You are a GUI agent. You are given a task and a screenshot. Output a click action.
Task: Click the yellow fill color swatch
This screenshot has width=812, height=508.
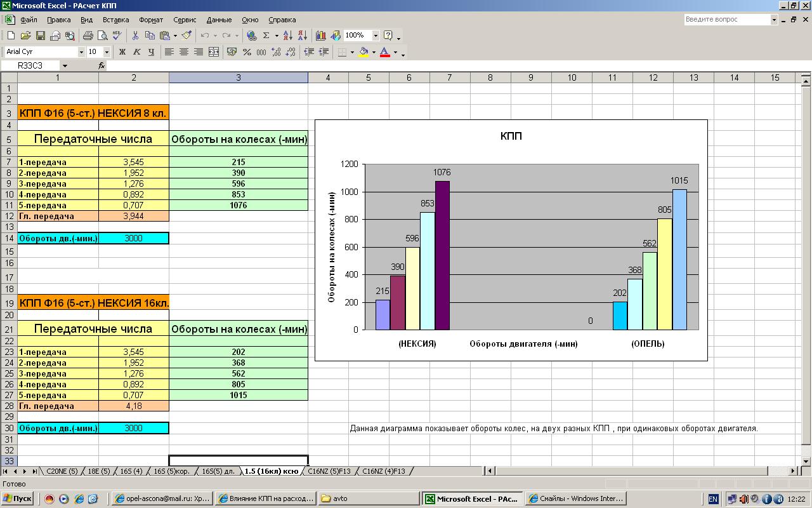point(363,52)
